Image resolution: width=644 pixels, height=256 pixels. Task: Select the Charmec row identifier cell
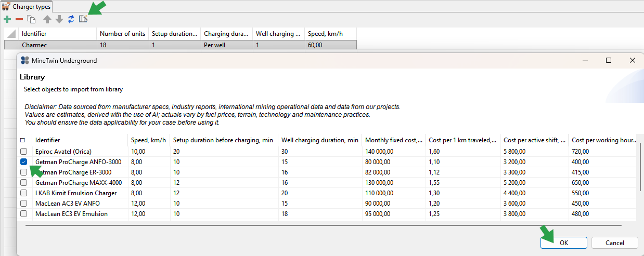58,45
